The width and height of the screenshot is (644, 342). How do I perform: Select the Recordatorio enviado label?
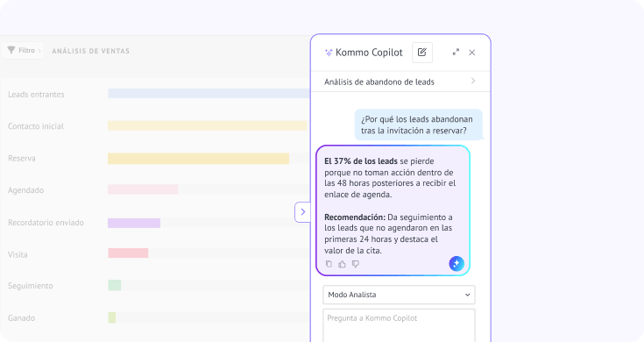(x=46, y=223)
